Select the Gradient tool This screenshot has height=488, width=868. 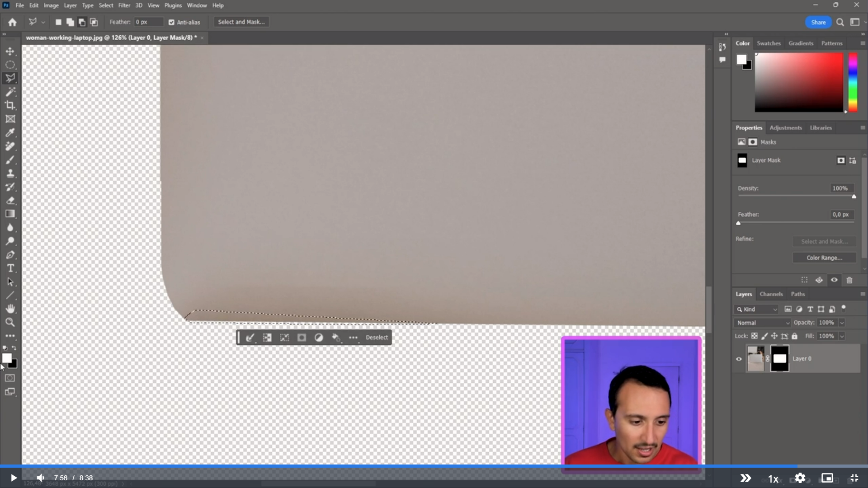[x=10, y=214]
